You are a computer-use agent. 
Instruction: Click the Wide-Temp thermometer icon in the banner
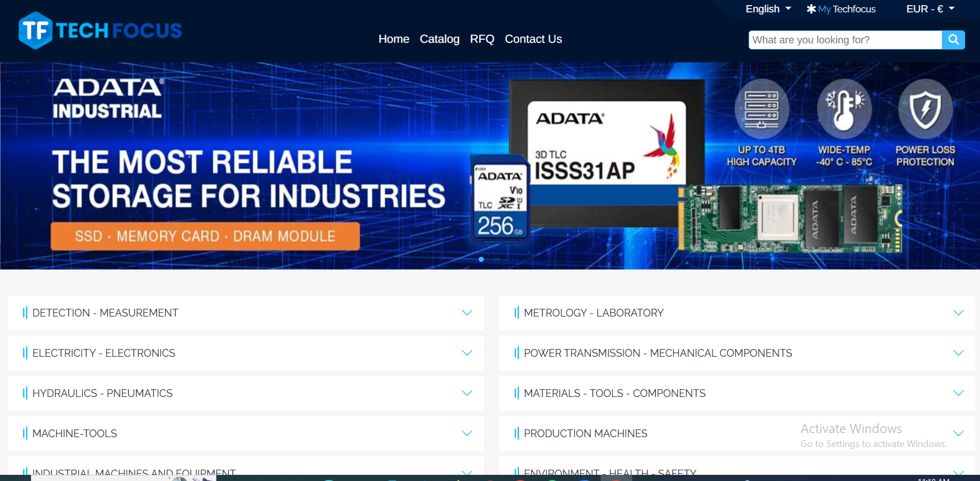pyautogui.click(x=844, y=109)
